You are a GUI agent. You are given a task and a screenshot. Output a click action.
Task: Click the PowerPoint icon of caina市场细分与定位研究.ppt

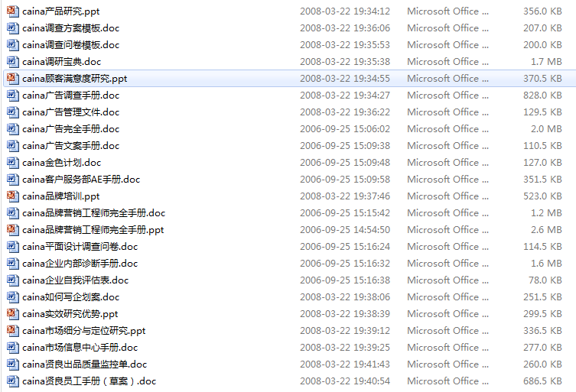[x=12, y=331]
